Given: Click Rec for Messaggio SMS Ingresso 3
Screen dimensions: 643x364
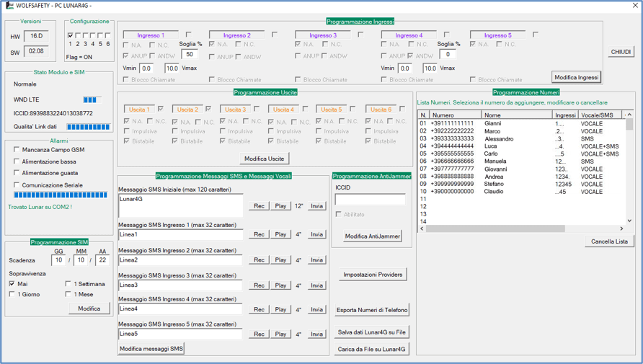Looking at the screenshot, I should coord(259,285).
